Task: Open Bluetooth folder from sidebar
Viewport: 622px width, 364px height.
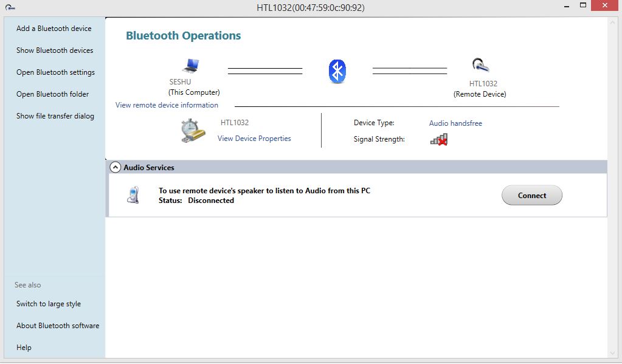Action: (x=52, y=94)
